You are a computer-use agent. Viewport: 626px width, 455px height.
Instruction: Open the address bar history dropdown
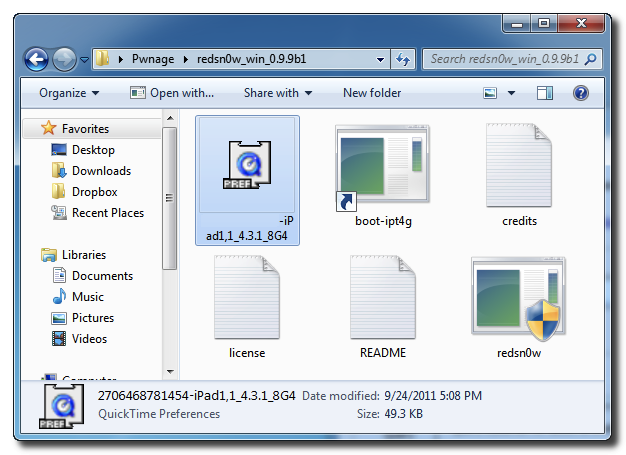[380, 60]
